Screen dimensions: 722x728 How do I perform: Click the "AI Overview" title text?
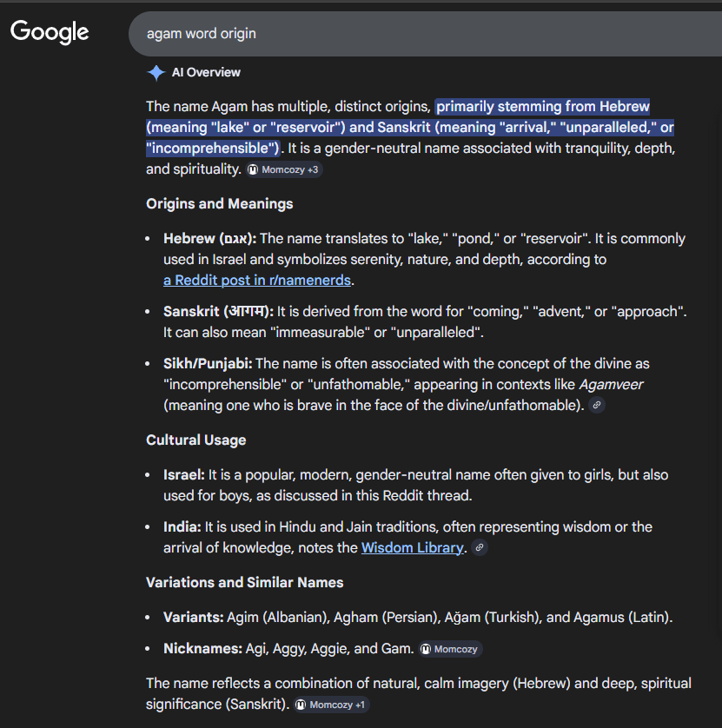[x=206, y=72]
